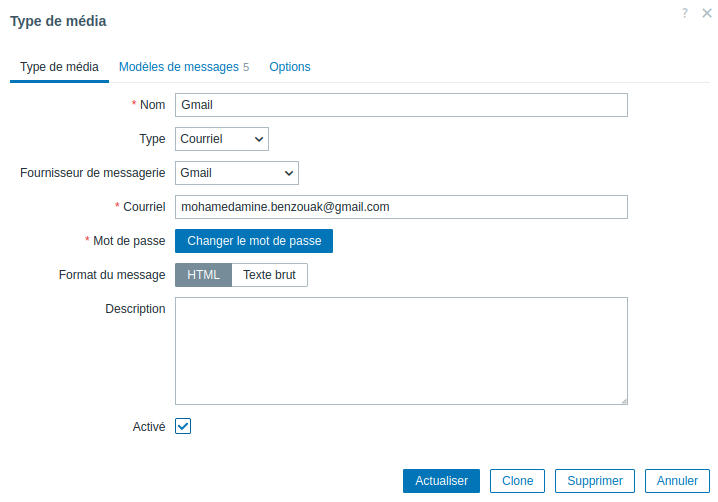Click the Supprimer button
The image size is (718, 502).
[595, 481]
